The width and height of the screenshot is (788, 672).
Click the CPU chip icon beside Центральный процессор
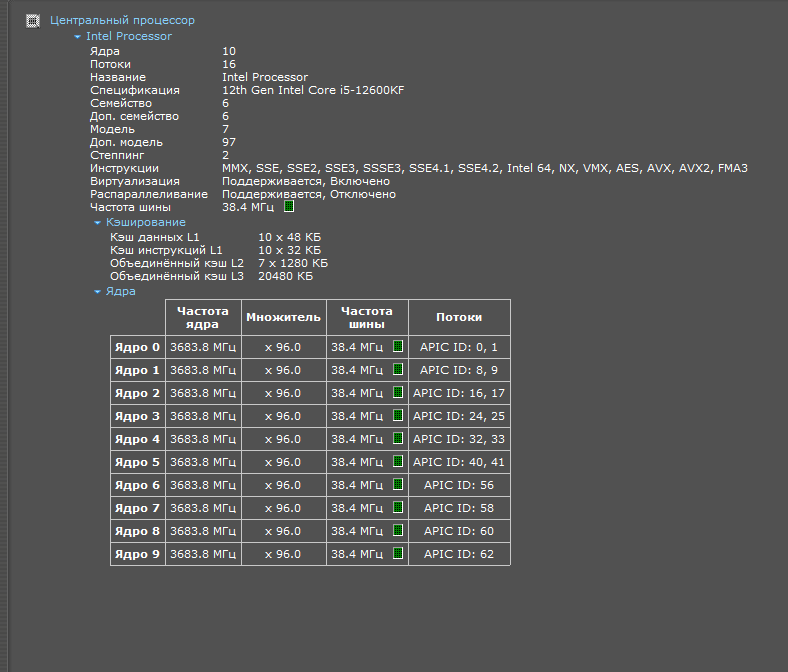pyautogui.click(x=32, y=20)
